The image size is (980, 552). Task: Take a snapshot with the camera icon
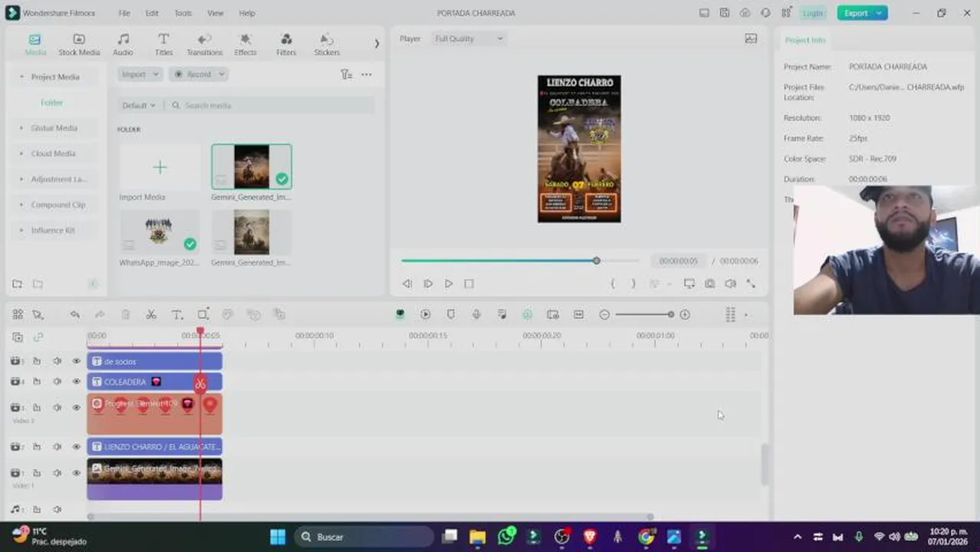pyautogui.click(x=709, y=284)
